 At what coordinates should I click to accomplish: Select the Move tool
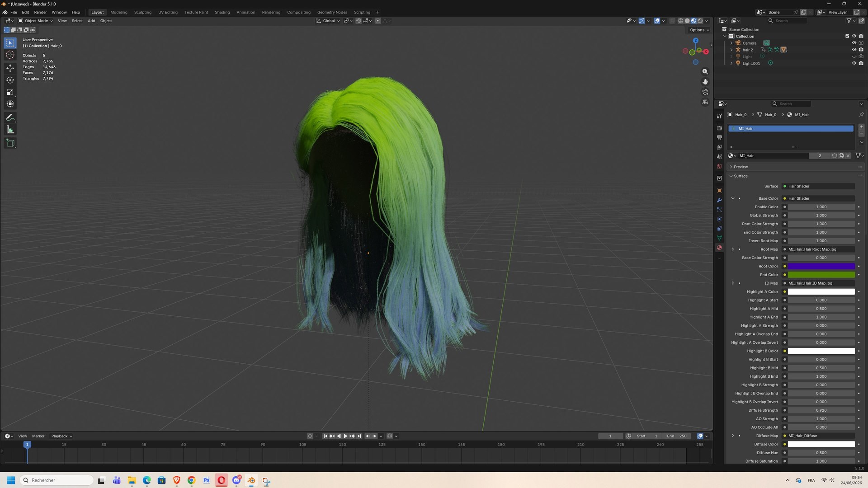pos(10,68)
